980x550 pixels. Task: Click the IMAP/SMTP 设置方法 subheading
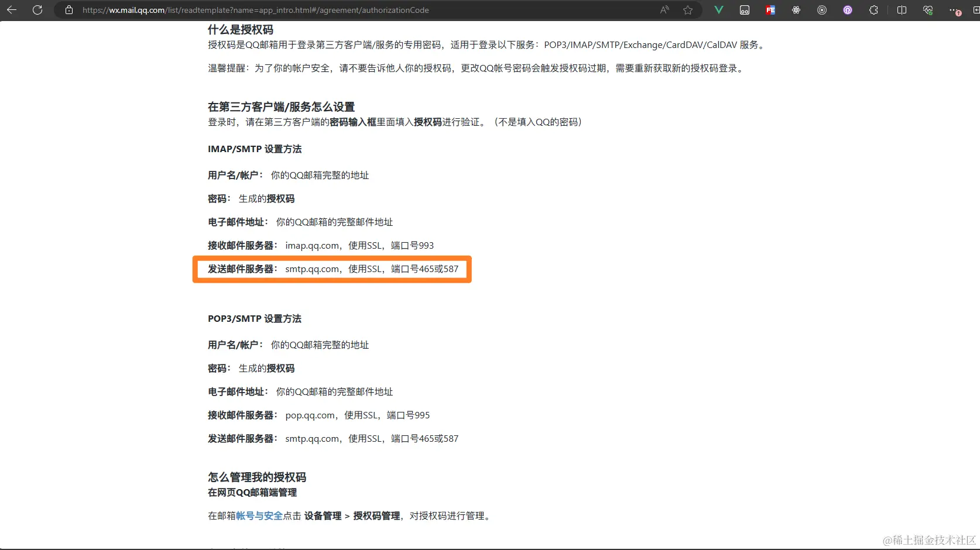click(255, 149)
